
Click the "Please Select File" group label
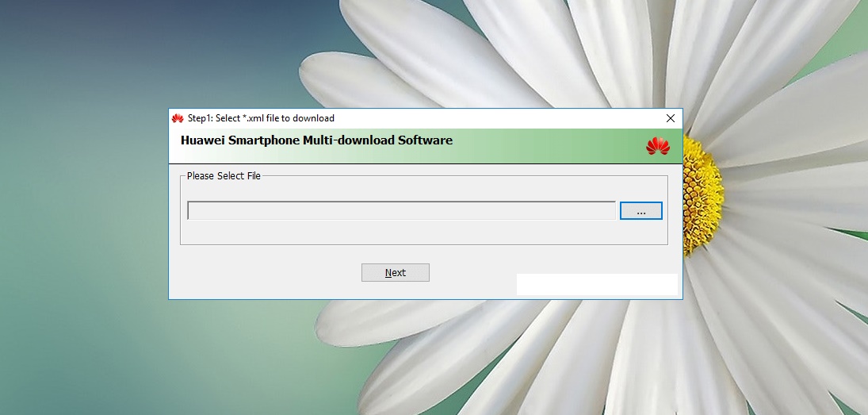tap(224, 175)
